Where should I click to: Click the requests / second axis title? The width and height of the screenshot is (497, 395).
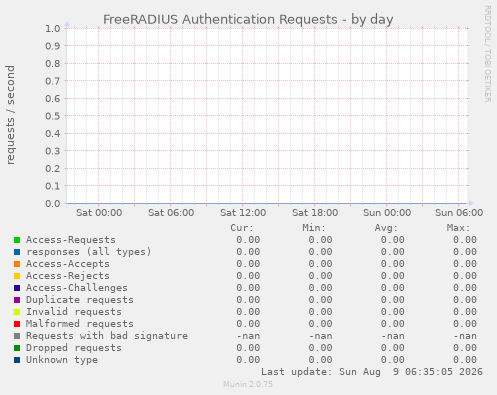click(x=10, y=115)
